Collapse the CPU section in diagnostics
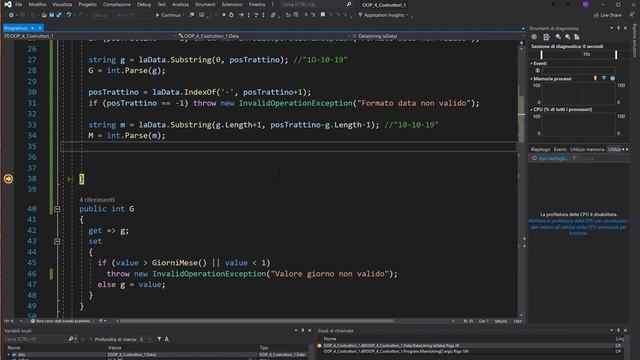This screenshot has width=640, height=360. 531,109
